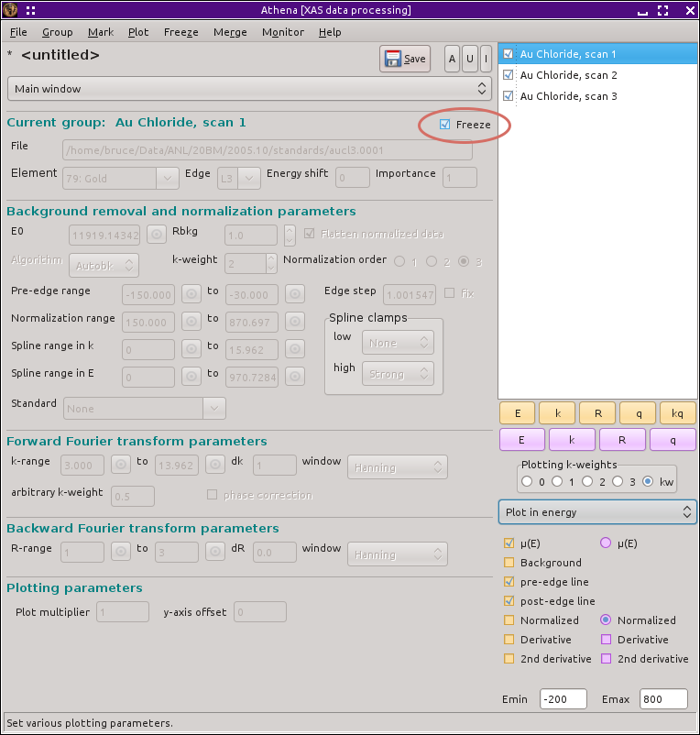Enable the Background plot checkbox
This screenshot has width=700, height=735.
coord(509,562)
